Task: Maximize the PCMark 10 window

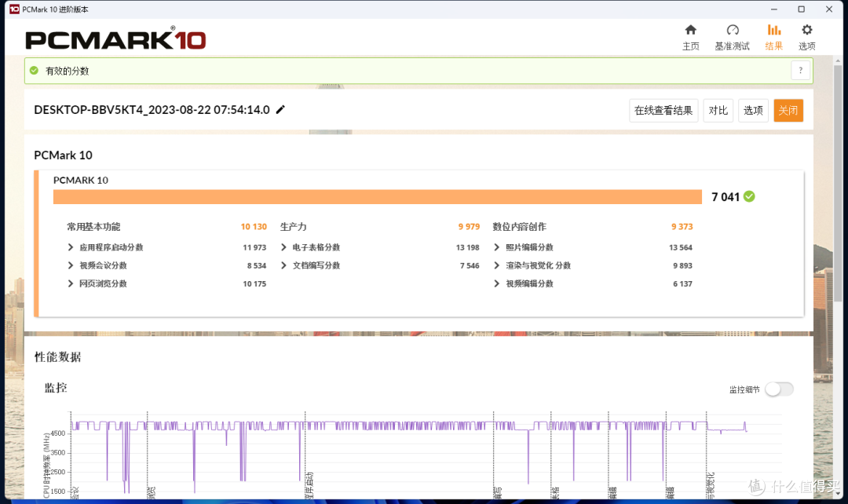Action: (802, 9)
